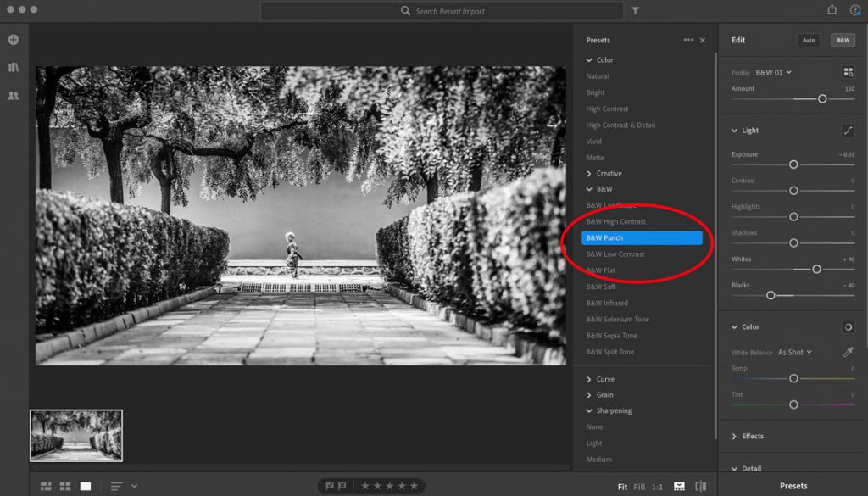This screenshot has height=496, width=868.
Task: Click the Whites slider handle
Action: tap(816, 269)
